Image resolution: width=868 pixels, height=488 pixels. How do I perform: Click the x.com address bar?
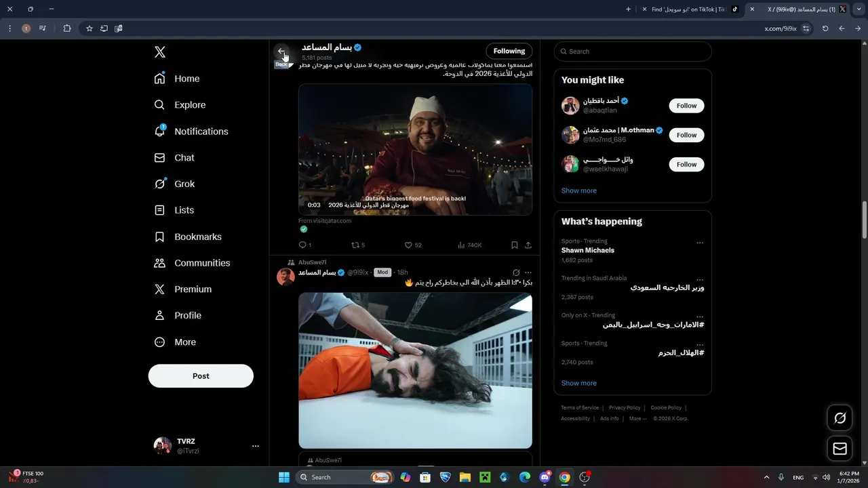[x=780, y=28]
